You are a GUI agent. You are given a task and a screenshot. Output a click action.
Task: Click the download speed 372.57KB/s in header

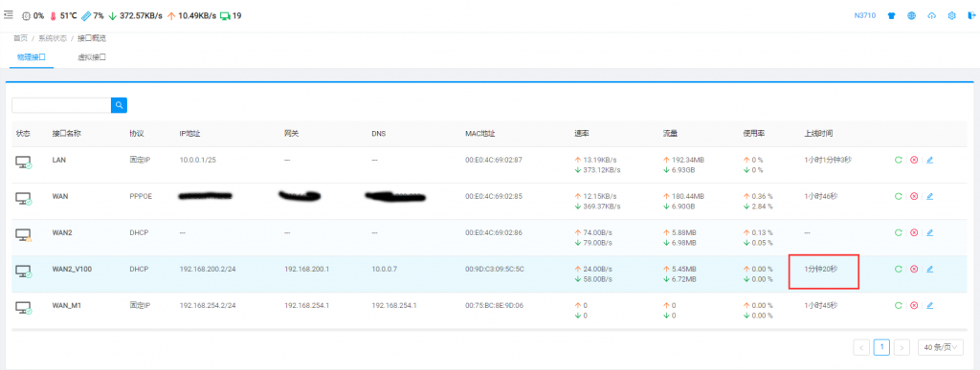tap(141, 15)
